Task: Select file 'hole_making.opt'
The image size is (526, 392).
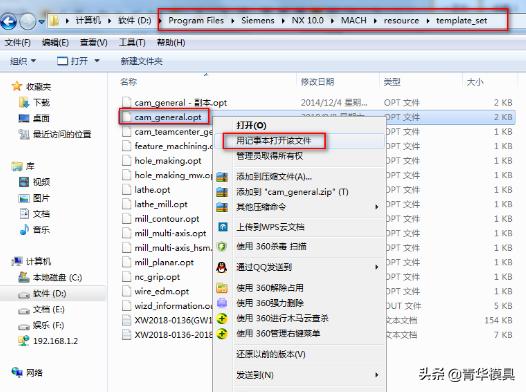Action: click(x=162, y=161)
